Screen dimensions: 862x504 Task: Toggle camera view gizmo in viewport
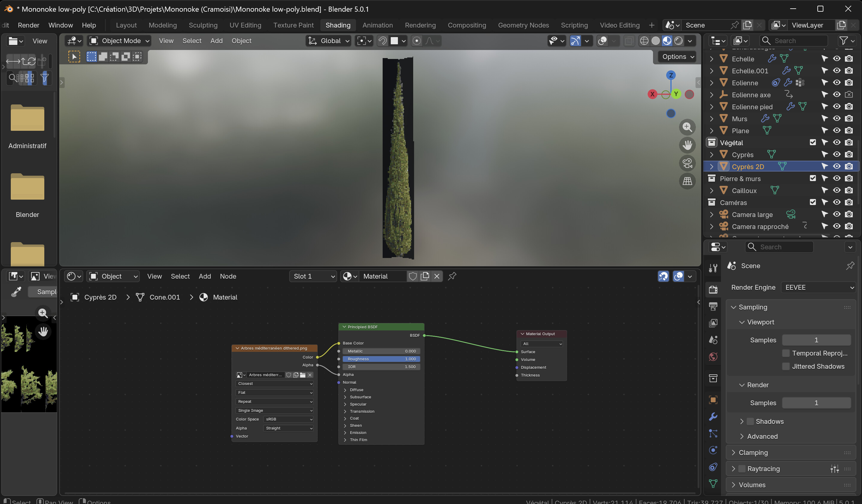point(687,163)
